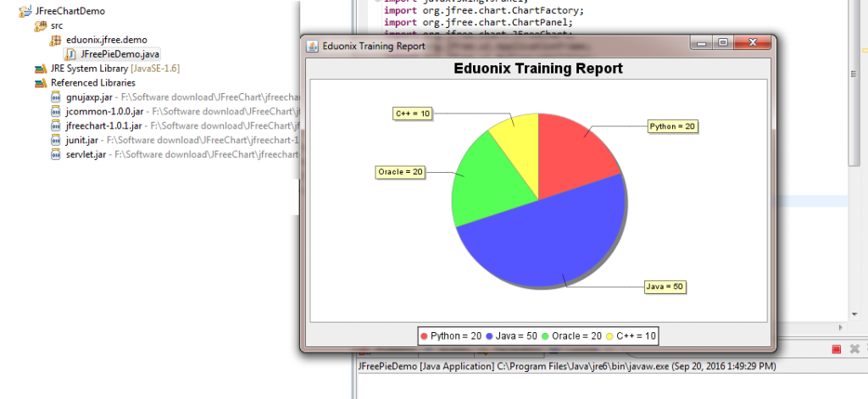Click the junit.jar jar icon
The width and height of the screenshot is (868, 399).
pos(55,140)
